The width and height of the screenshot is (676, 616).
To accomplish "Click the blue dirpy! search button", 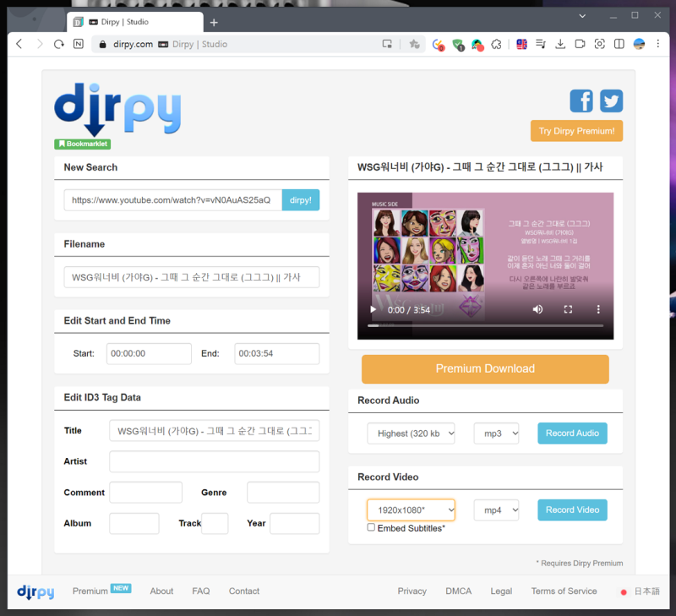I will point(301,200).
